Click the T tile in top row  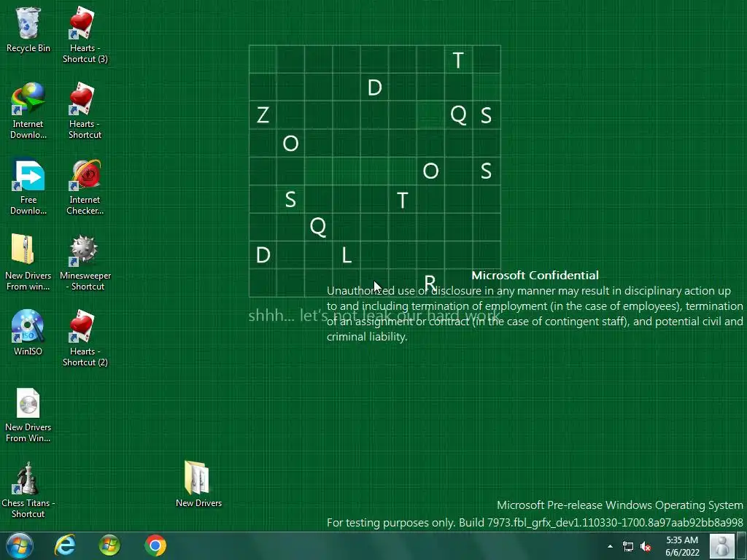pyautogui.click(x=458, y=60)
